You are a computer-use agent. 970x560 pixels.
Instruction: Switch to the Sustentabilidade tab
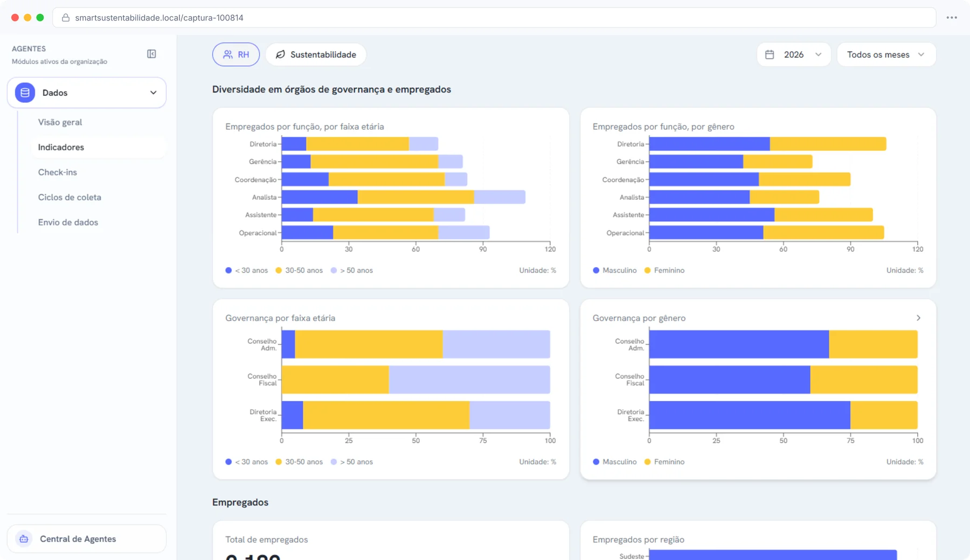tap(316, 54)
